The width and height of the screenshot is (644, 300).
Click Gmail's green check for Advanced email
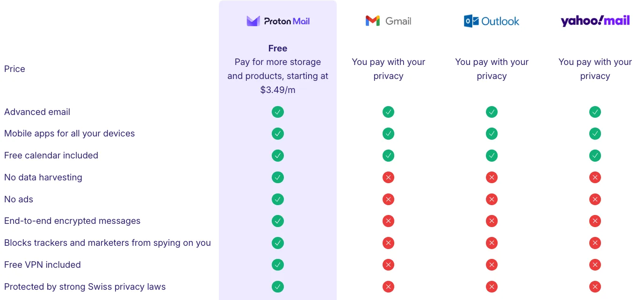(388, 112)
